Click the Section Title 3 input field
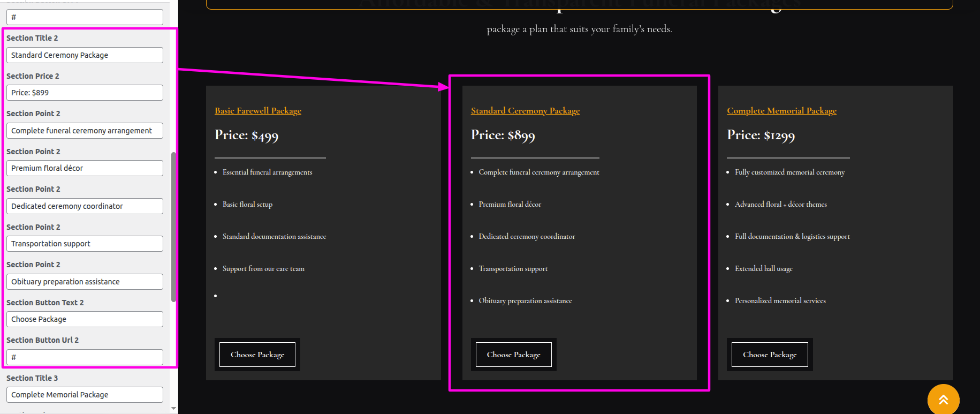 (x=85, y=395)
